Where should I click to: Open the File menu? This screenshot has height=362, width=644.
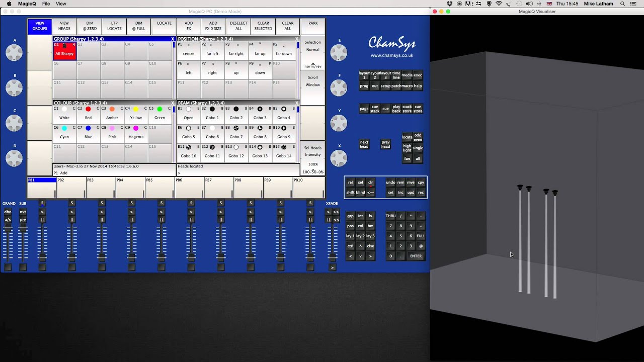(x=46, y=4)
